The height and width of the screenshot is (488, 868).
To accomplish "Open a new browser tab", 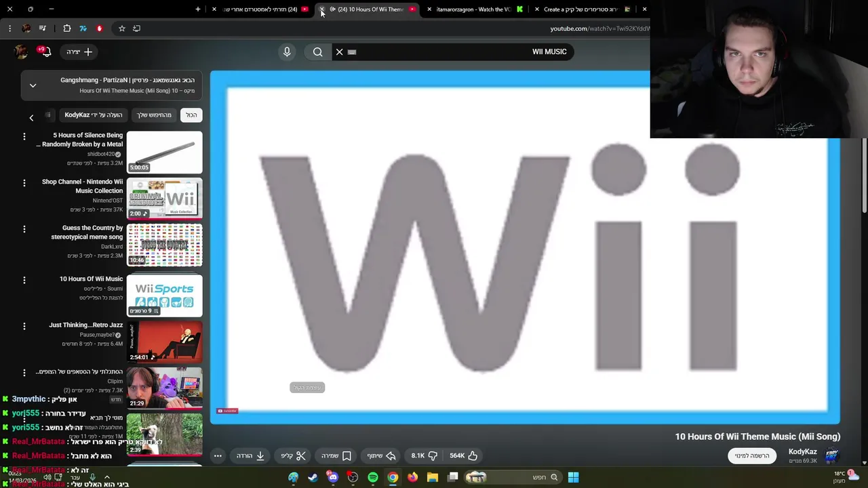I will click(198, 9).
